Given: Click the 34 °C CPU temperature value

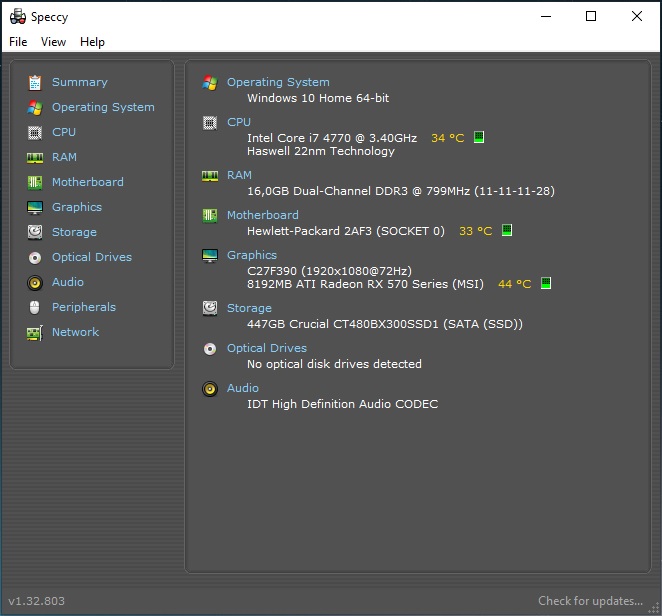Looking at the screenshot, I should pos(448,138).
